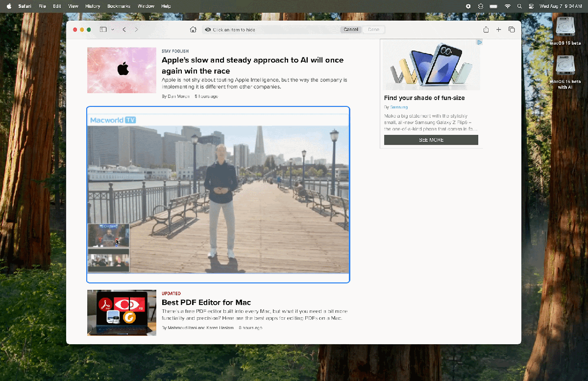Open a new tab with plus icon

(499, 29)
